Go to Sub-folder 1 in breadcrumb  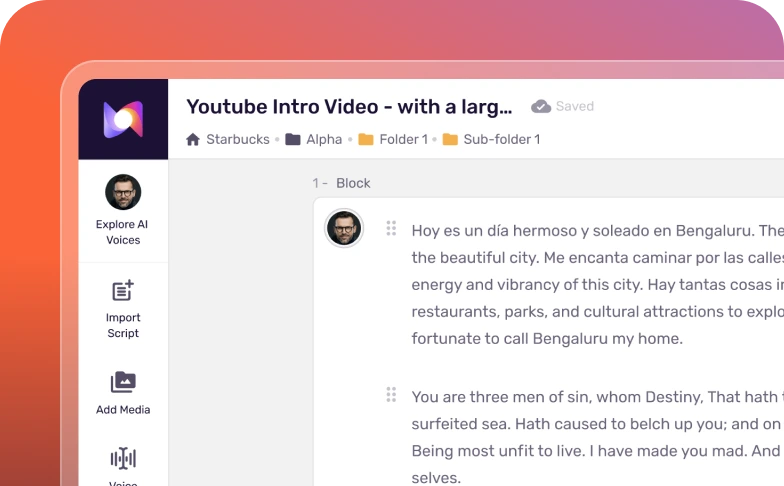coord(502,140)
